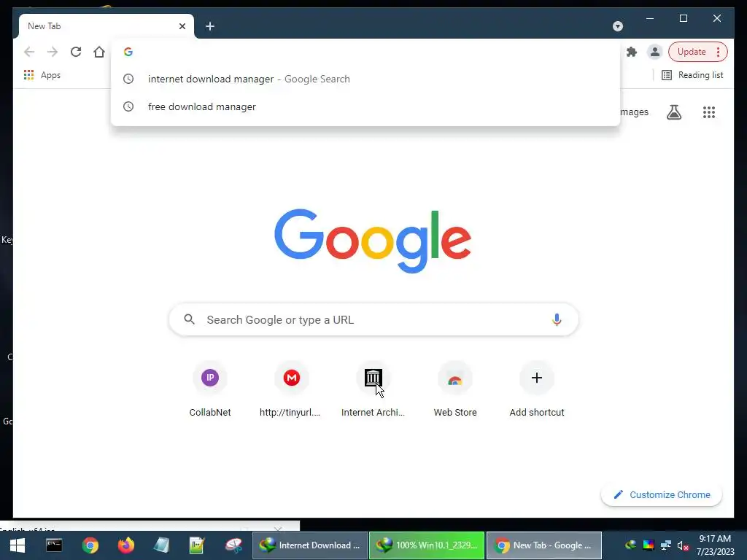This screenshot has height=560, width=747.
Task: Open the Chrome profile avatar
Action: tap(655, 52)
